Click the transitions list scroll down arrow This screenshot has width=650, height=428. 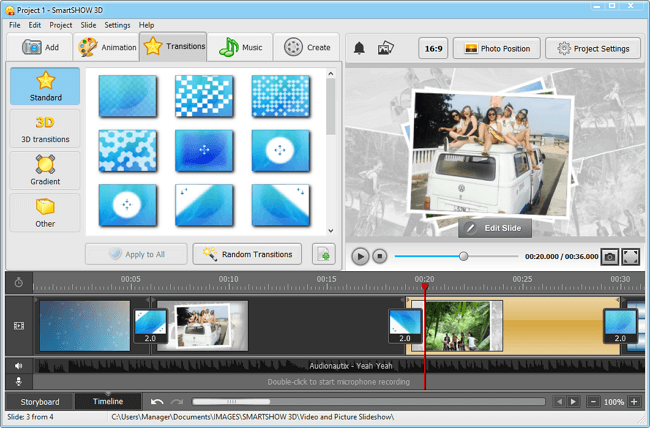[x=330, y=231]
